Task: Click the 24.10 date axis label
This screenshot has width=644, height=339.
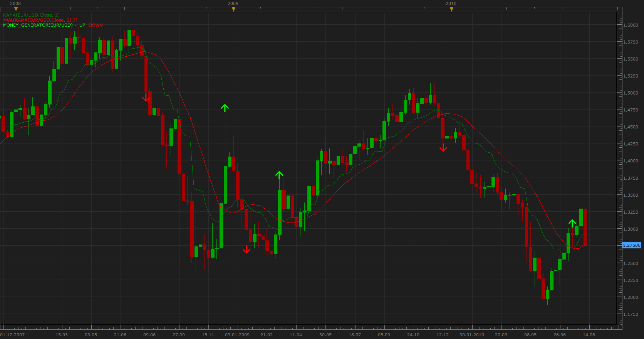Action: click(413, 335)
